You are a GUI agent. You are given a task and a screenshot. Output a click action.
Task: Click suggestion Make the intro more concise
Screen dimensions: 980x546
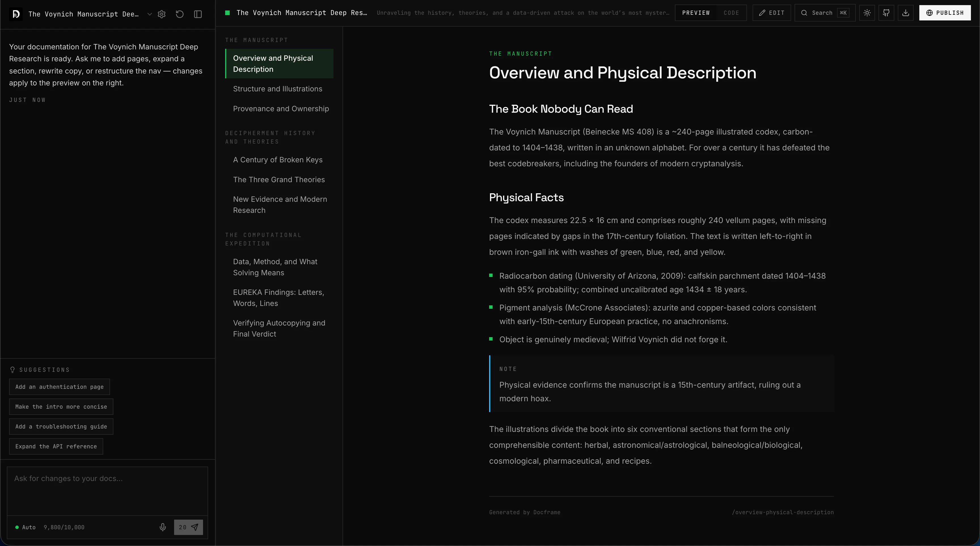[x=61, y=407]
